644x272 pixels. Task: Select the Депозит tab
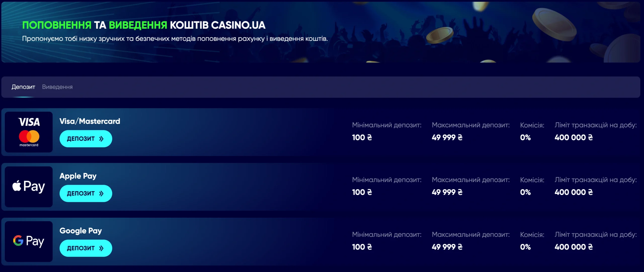tap(23, 87)
